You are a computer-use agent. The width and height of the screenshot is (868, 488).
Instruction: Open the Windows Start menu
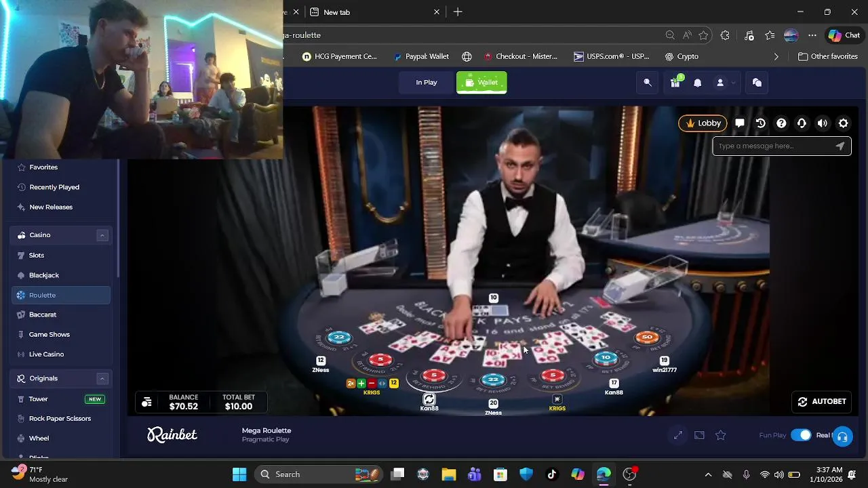(x=239, y=474)
